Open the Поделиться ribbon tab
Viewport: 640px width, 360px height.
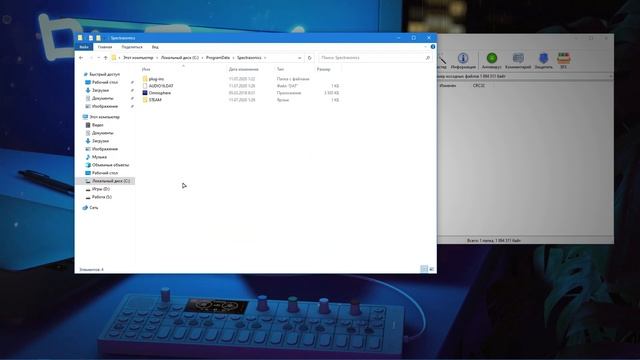(x=132, y=47)
